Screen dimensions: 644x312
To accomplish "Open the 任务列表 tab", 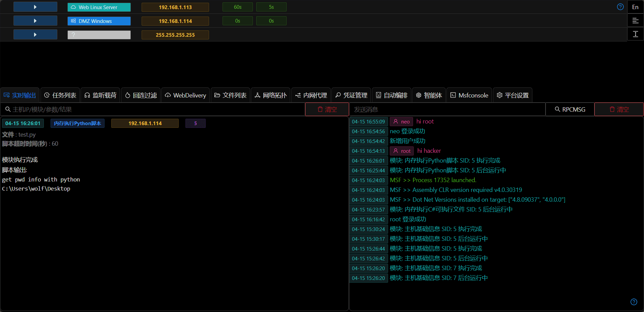I will tap(60, 95).
